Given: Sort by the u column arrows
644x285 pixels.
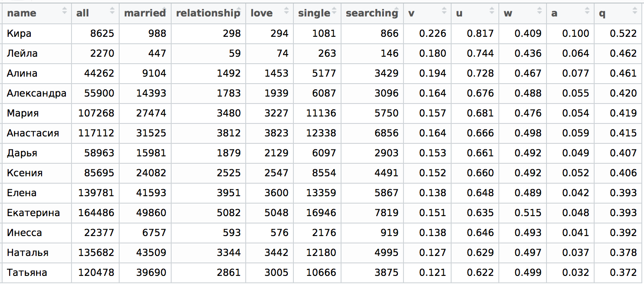Looking at the screenshot, I should tap(492, 11).
